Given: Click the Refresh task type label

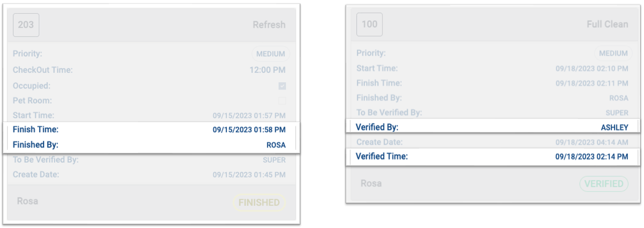Looking at the screenshot, I should tap(269, 25).
